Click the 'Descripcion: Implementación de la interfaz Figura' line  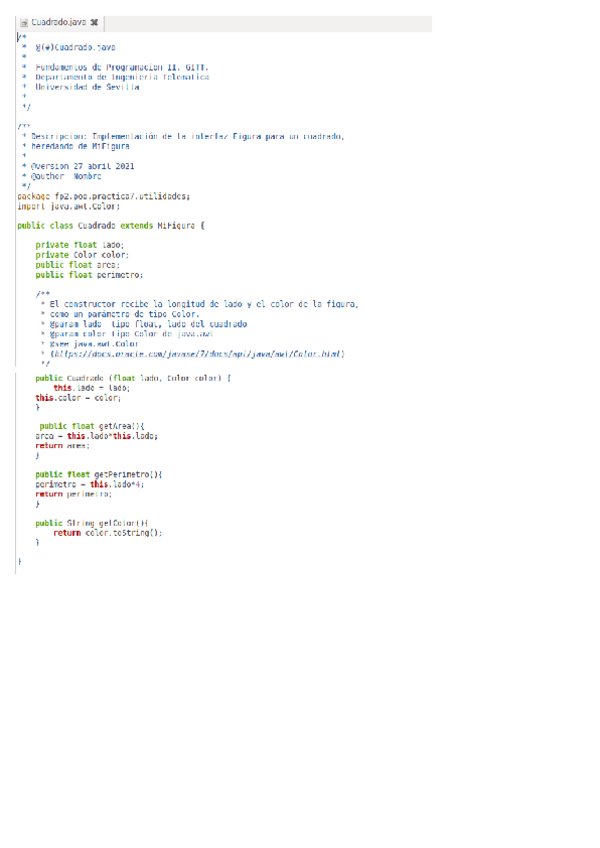pos(187,136)
